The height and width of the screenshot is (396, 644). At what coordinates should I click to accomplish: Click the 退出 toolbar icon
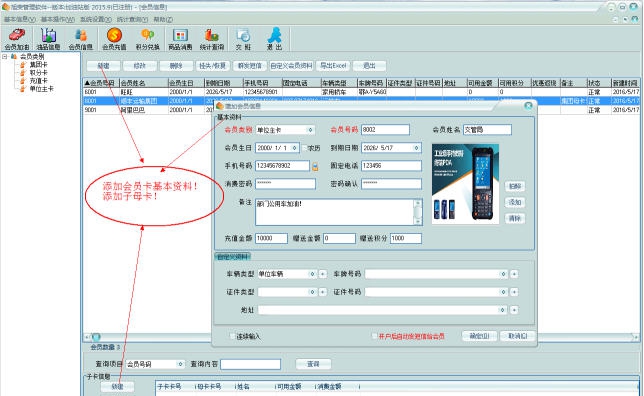(x=274, y=39)
